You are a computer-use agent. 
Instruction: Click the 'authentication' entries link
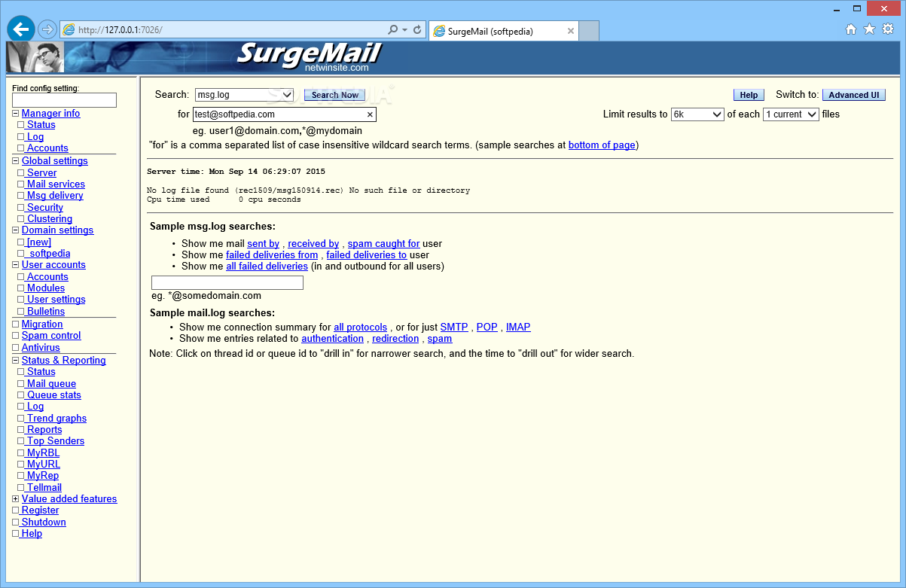(333, 339)
